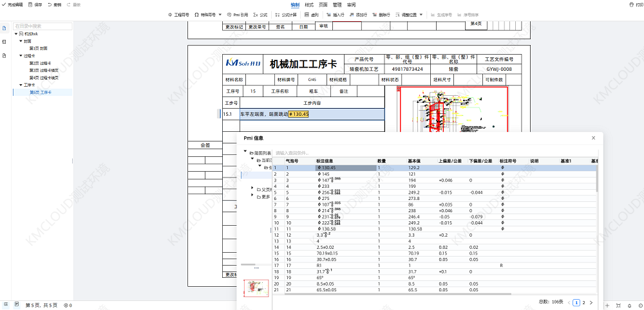The height and width of the screenshot is (310, 644).
Task: Select the Pmi row 2.5±0.02
Action: pyautogui.click(x=435, y=247)
